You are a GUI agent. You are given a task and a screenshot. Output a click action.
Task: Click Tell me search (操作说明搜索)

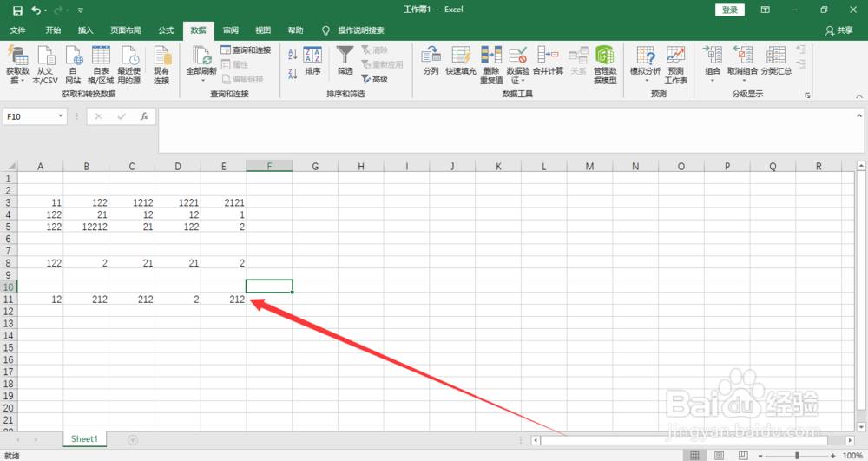coord(360,30)
